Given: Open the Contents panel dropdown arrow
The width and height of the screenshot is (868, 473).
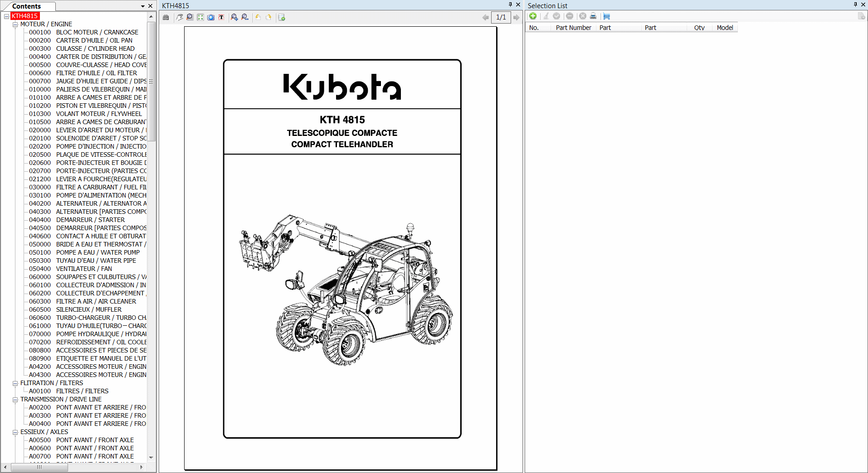Looking at the screenshot, I should pyautogui.click(x=142, y=6).
